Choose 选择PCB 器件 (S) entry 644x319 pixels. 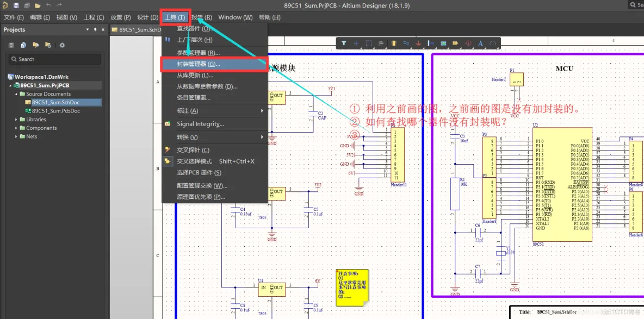tap(215, 172)
